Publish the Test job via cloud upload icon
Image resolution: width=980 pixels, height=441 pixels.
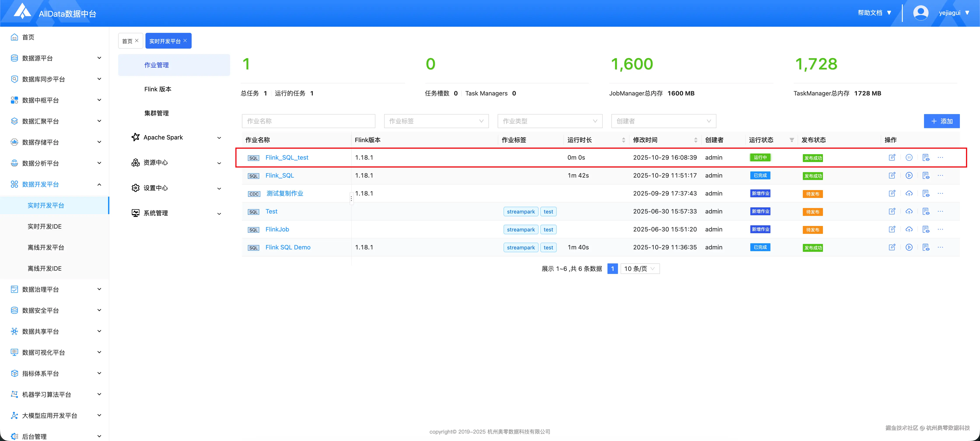pos(909,211)
